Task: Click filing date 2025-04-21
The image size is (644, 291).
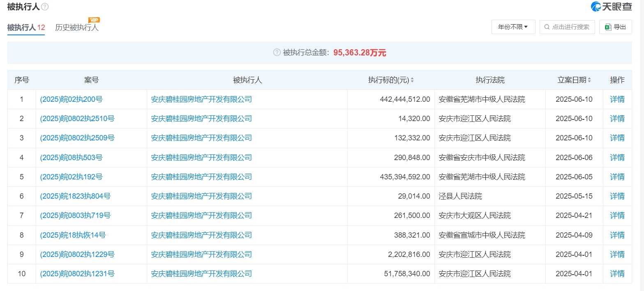Action: pyautogui.click(x=574, y=215)
